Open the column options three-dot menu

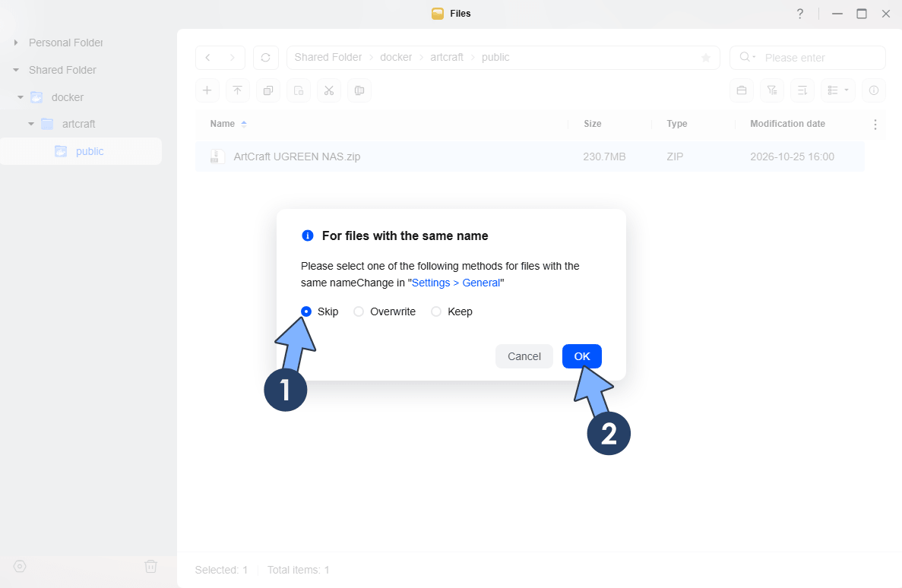point(875,125)
